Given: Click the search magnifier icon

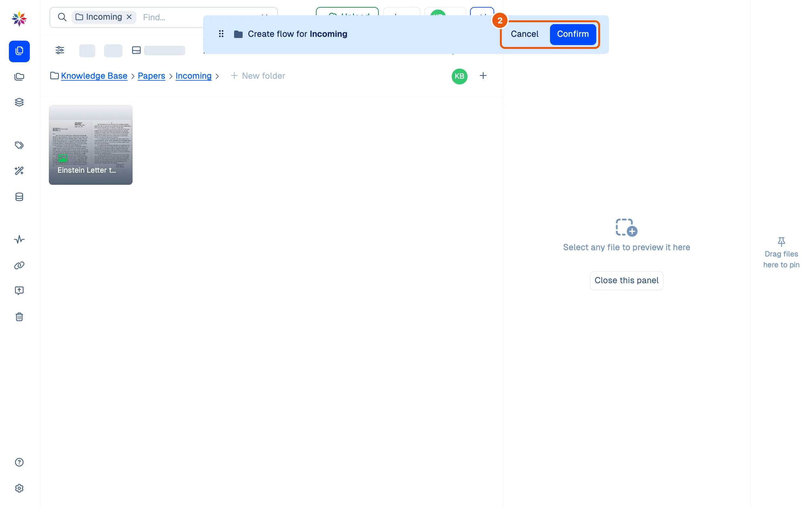Looking at the screenshot, I should coord(62,17).
